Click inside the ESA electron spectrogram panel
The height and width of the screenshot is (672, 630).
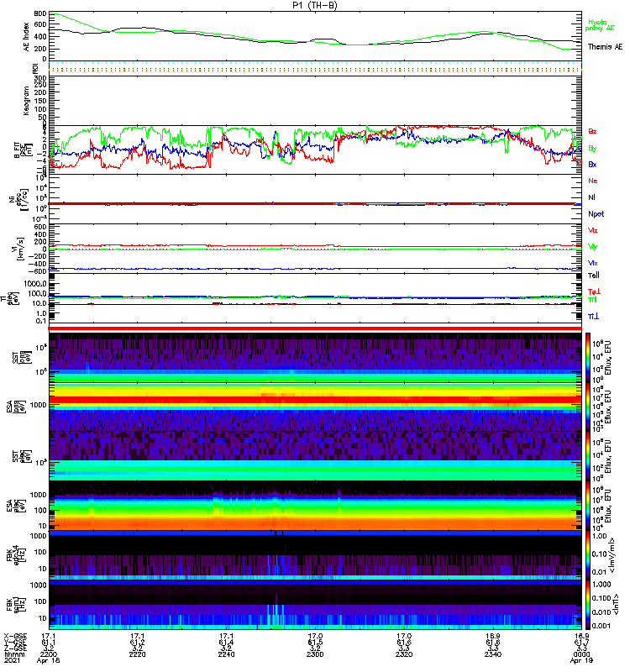pyautogui.click(x=315, y=506)
